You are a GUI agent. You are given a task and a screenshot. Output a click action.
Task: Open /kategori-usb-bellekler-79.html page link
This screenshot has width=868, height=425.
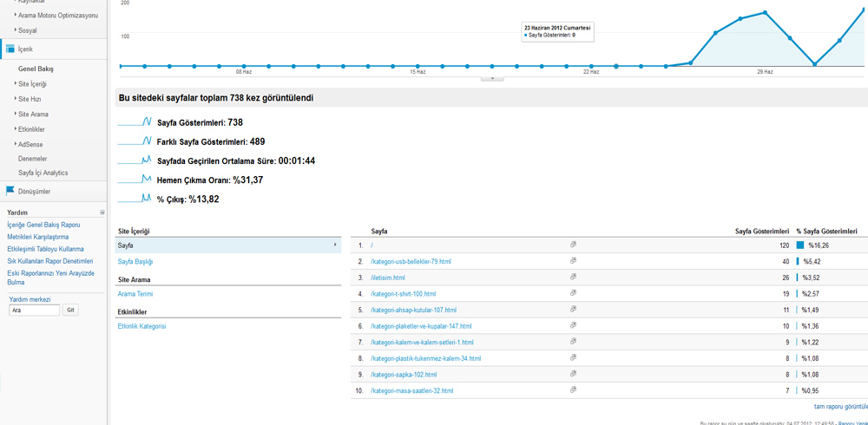coord(411,261)
